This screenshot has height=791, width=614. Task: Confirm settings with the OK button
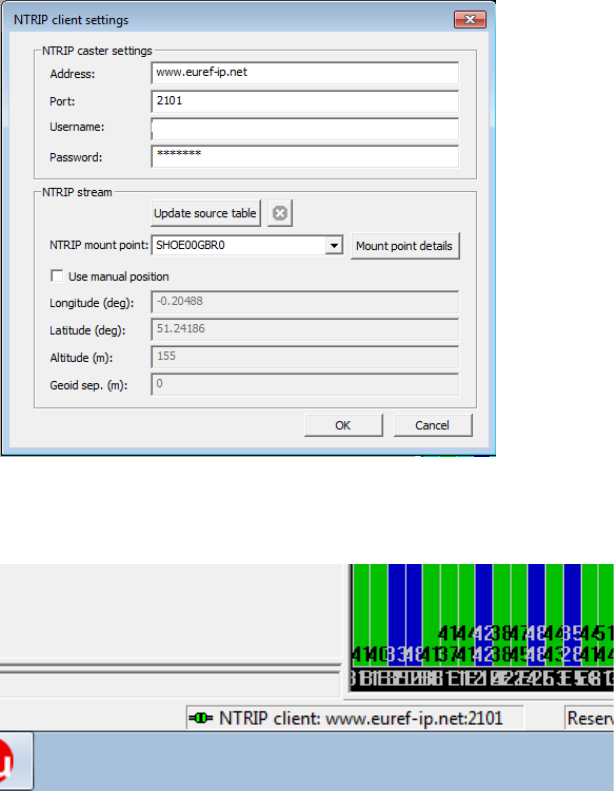(343, 425)
